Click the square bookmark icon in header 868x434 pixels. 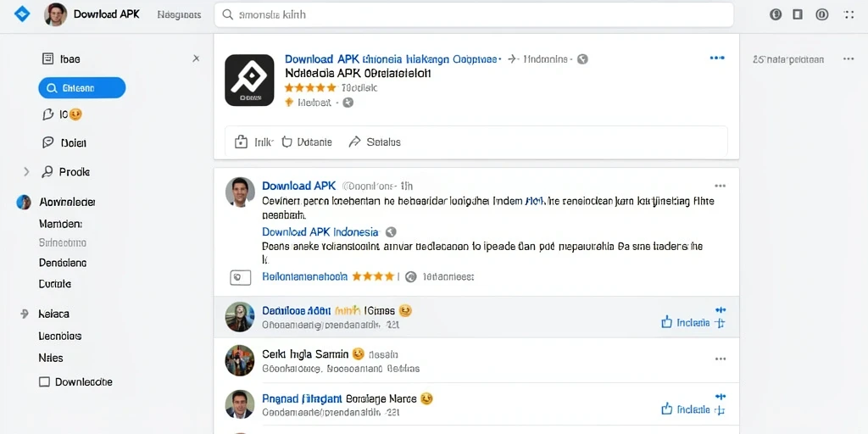pyautogui.click(x=798, y=15)
